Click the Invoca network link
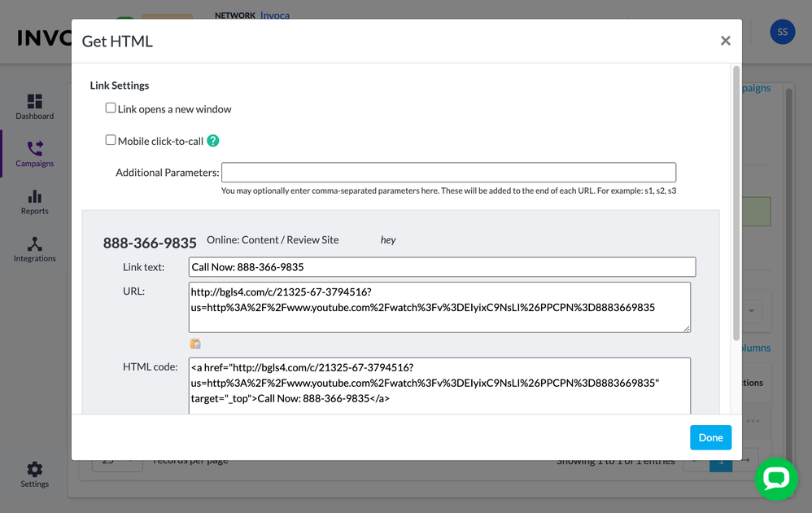 pyautogui.click(x=274, y=15)
